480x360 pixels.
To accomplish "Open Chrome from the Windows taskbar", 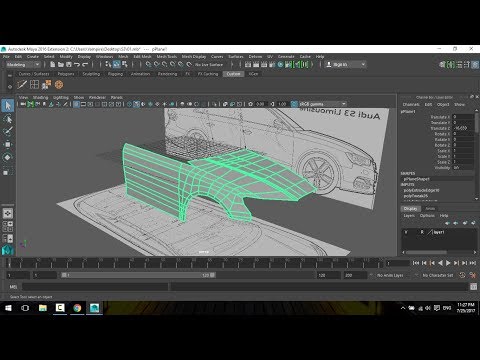I will (x=77, y=308).
